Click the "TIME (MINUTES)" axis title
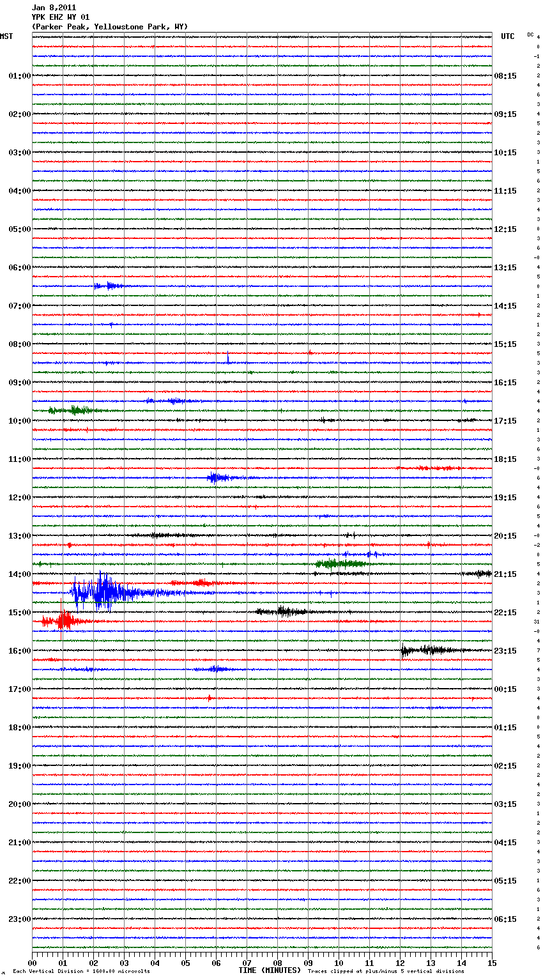Screen dimensions: 543x980 [x=270, y=970]
